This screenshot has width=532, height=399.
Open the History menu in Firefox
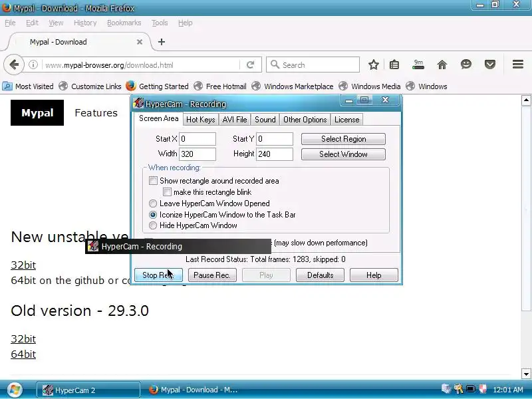(85, 23)
